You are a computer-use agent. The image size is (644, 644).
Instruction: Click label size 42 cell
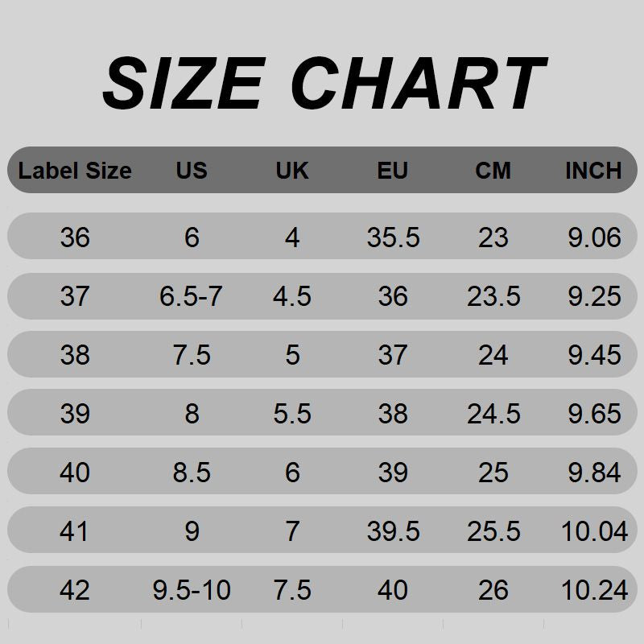point(75,590)
